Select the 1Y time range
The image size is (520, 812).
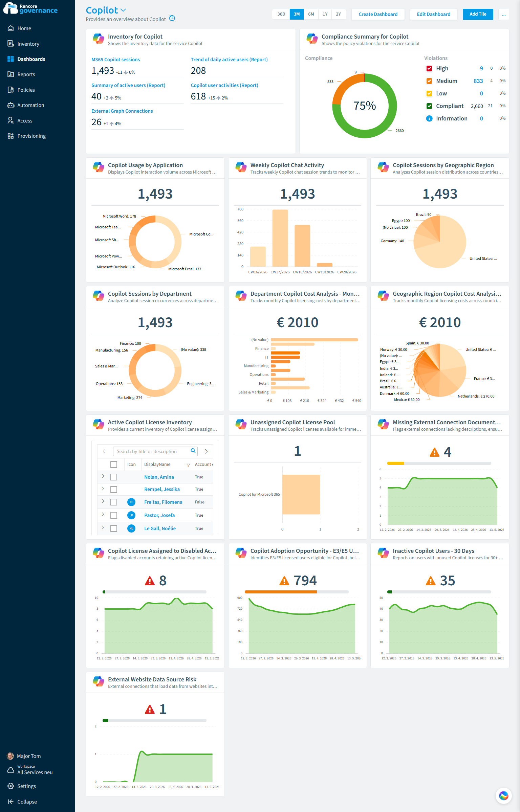pyautogui.click(x=325, y=14)
